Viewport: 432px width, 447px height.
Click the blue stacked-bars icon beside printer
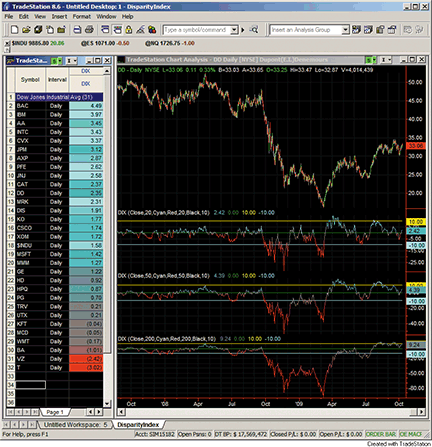pyautogui.click(x=105, y=30)
